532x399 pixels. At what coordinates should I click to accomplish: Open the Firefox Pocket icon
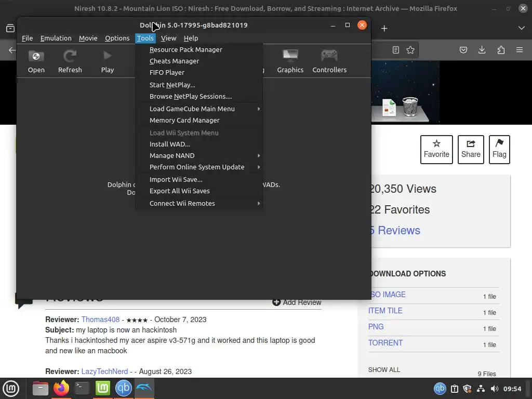point(463,50)
